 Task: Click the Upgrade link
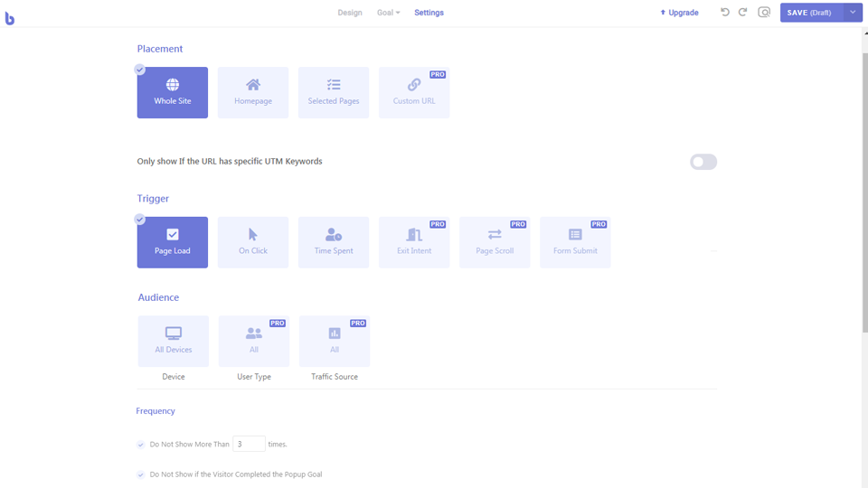(x=679, y=12)
